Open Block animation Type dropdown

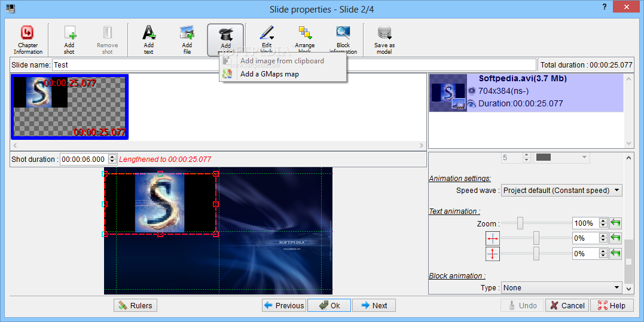[561, 288]
